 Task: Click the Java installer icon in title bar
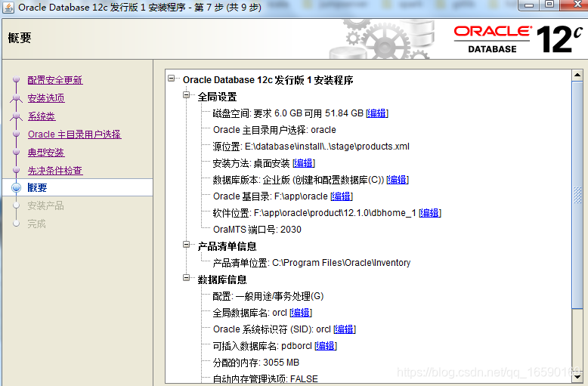(x=8, y=7)
